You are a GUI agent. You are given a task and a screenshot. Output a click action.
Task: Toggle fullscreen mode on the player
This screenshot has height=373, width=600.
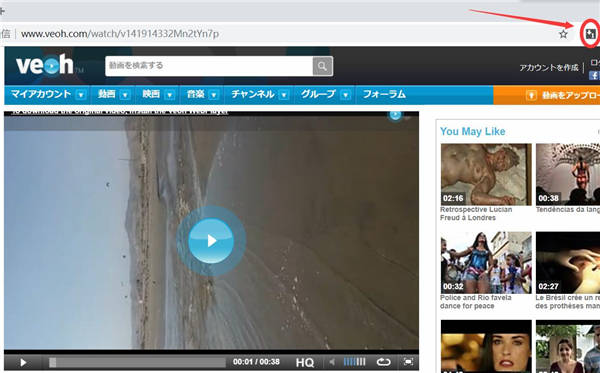408,362
